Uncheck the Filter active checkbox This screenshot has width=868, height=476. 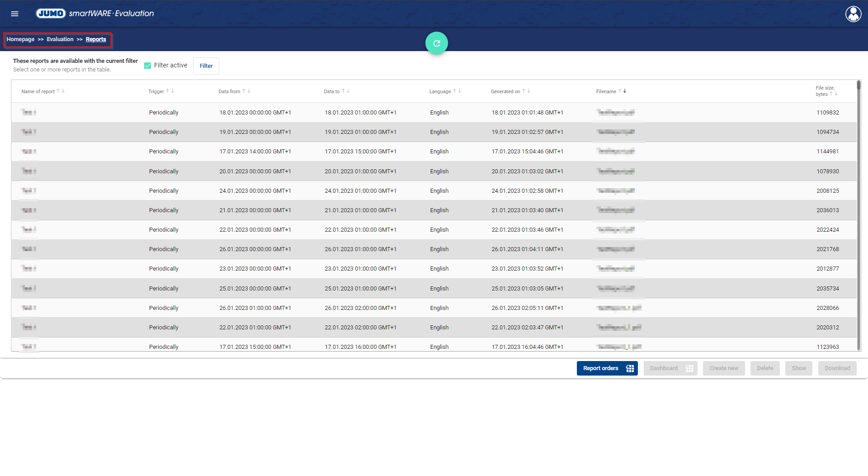click(147, 66)
